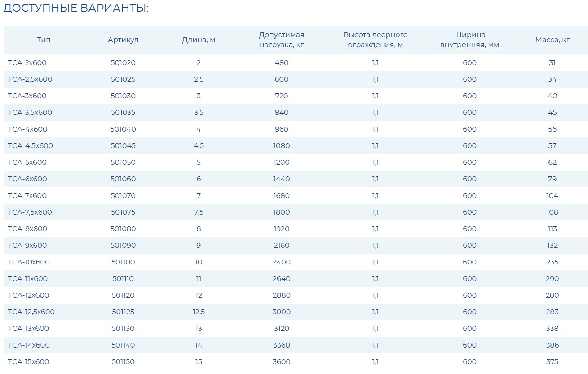Select the type cell "ТСА-3,5х600"
This screenshot has height=374, width=588.
point(30,113)
